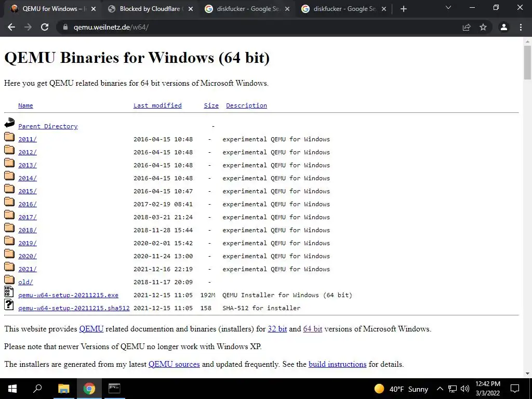This screenshot has height=399, width=532.
Task: Click the page vertical scrollbar thumb
Action: point(527,62)
